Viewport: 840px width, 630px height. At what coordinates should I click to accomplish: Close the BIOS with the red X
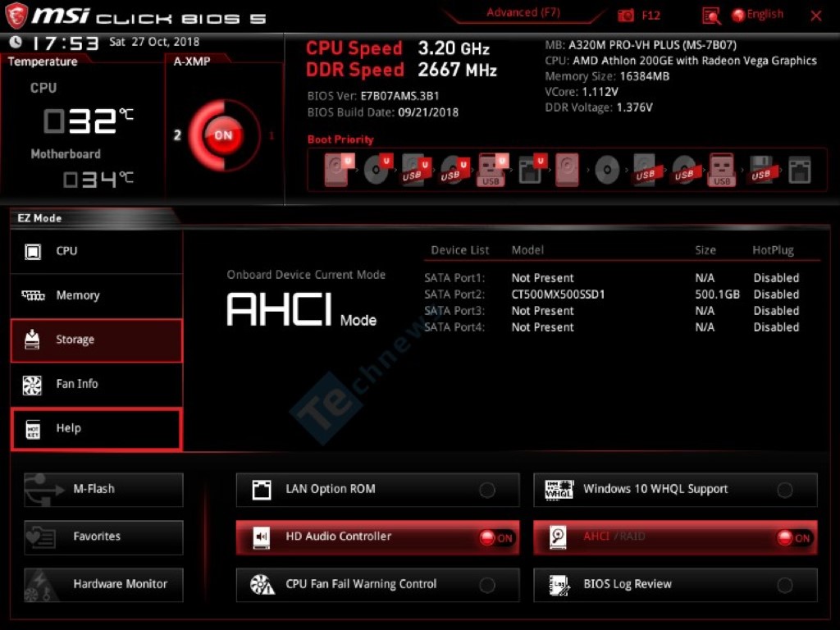pyautogui.click(x=816, y=16)
